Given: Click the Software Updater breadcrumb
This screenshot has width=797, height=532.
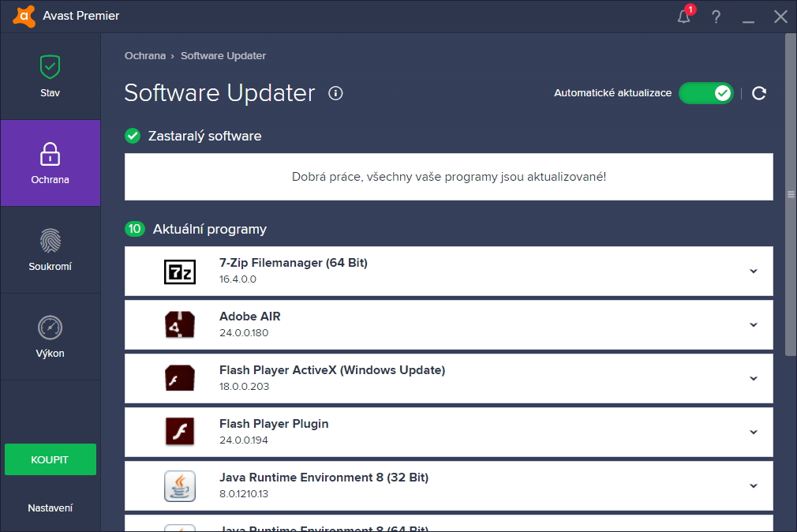Looking at the screenshot, I should point(223,55).
